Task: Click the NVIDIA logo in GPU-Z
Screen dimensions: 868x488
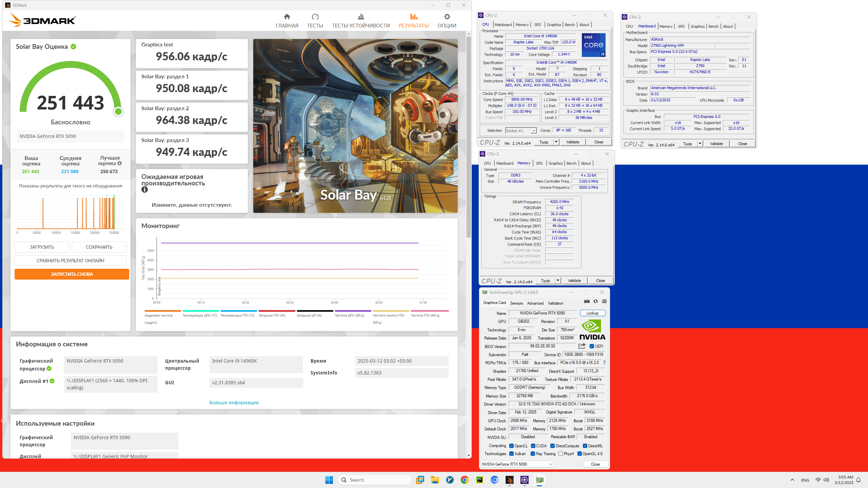Action: click(592, 330)
